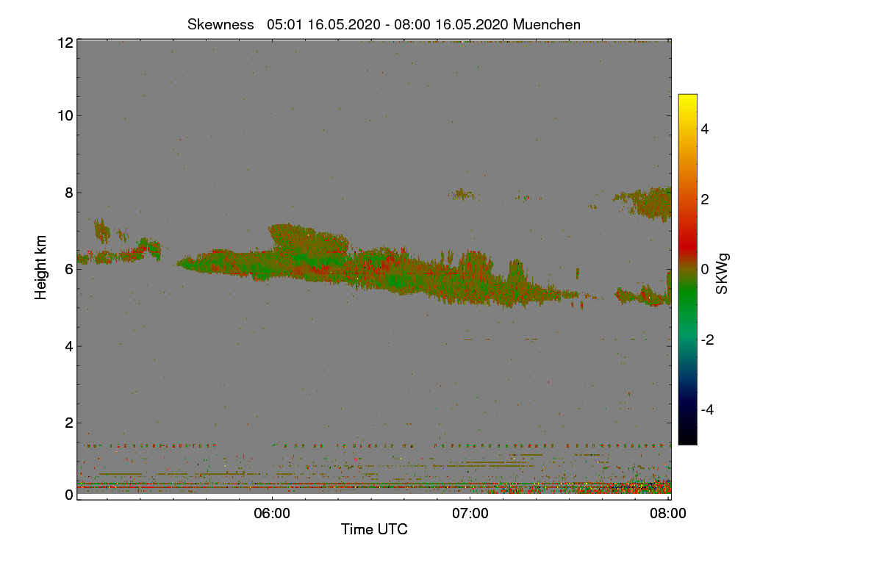Click the colorbar tick label -2
The width and height of the screenshot is (882, 588).
(707, 340)
